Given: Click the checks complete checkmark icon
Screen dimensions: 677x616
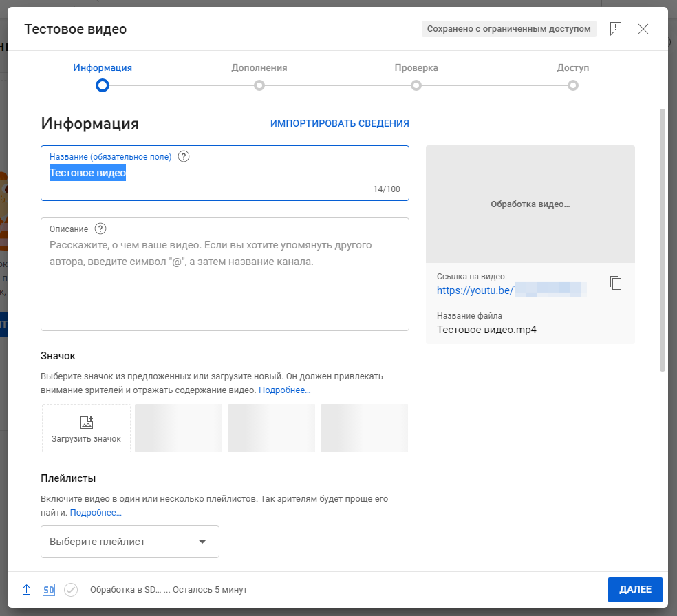Looking at the screenshot, I should point(71,590).
